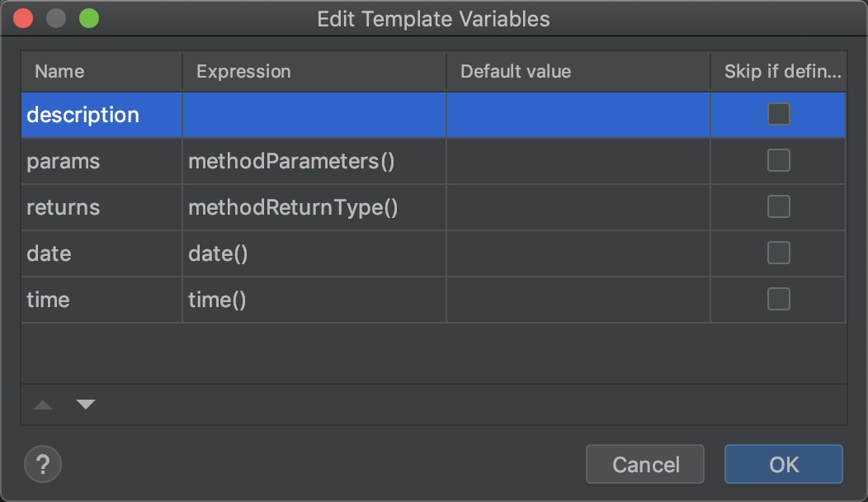Viewport: 868px width, 502px height.
Task: Click the move-up arrow icon
Action: pyautogui.click(x=43, y=405)
